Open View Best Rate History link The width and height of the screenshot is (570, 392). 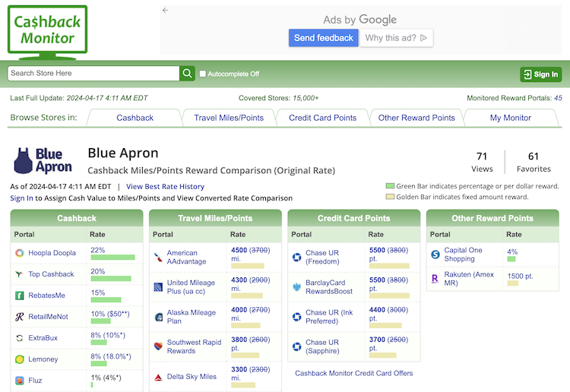165,186
